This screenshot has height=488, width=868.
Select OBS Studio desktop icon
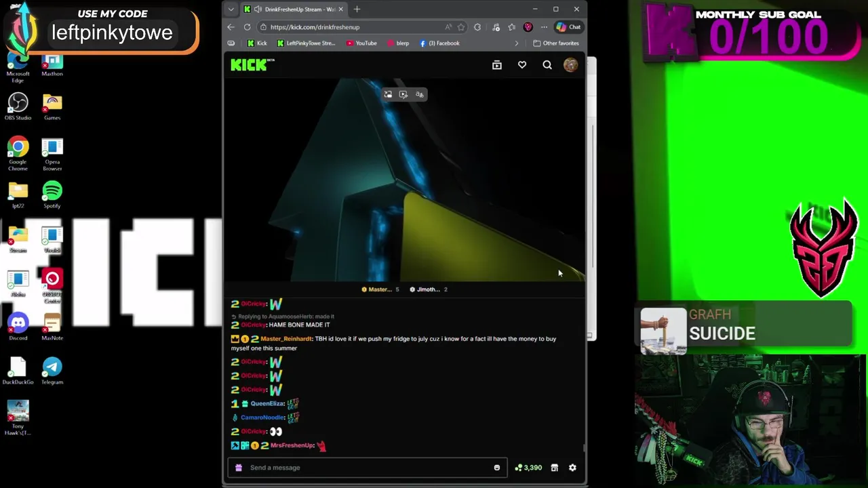(x=18, y=107)
